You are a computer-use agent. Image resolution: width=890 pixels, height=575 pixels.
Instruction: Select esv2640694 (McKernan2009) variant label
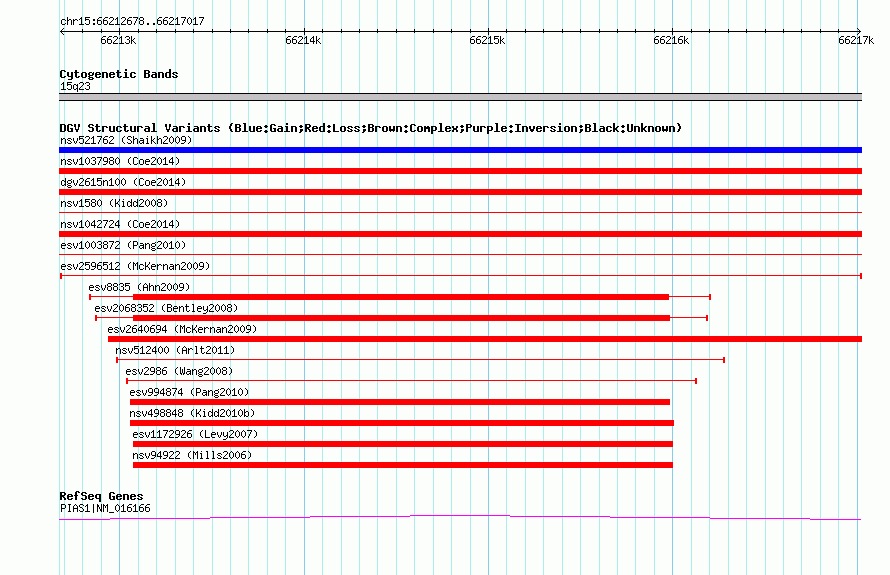coord(182,329)
